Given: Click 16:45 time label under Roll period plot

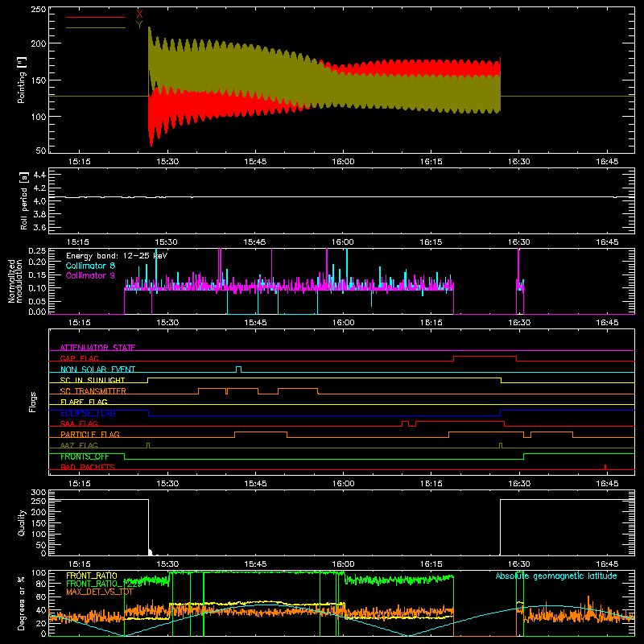Looking at the screenshot, I should (607, 242).
